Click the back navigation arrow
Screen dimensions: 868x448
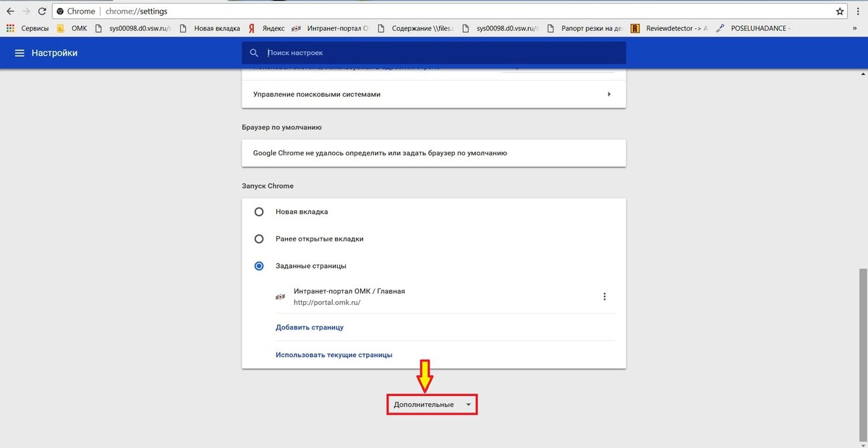click(x=10, y=12)
